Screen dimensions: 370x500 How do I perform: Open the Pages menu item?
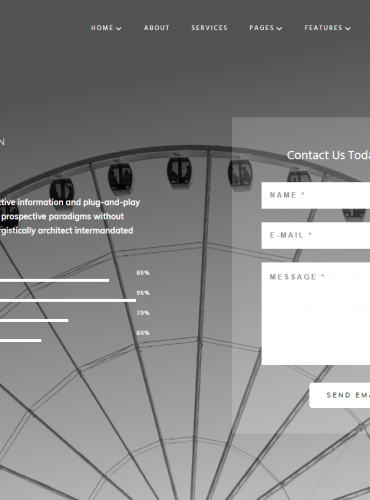[262, 28]
